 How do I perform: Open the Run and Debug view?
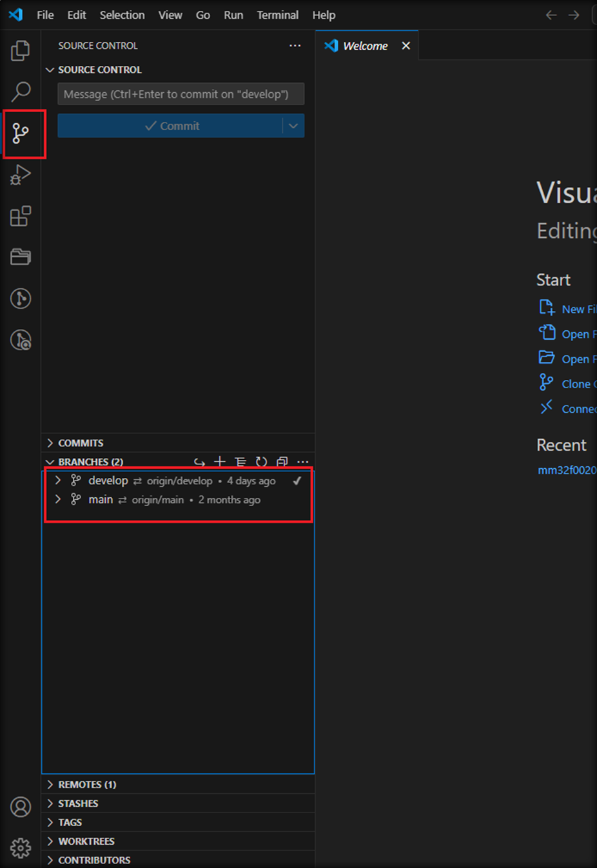coord(21,175)
